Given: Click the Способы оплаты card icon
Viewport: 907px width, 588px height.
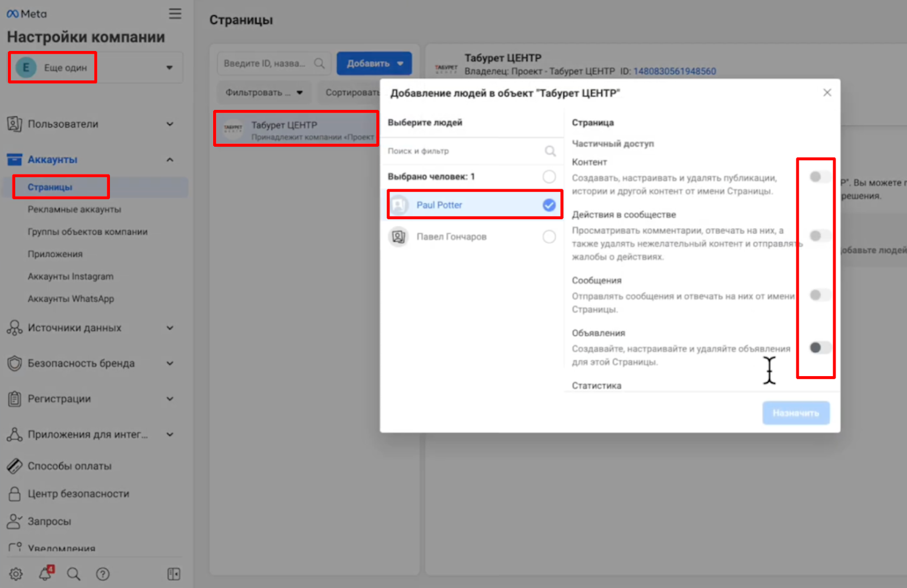Looking at the screenshot, I should pos(15,466).
